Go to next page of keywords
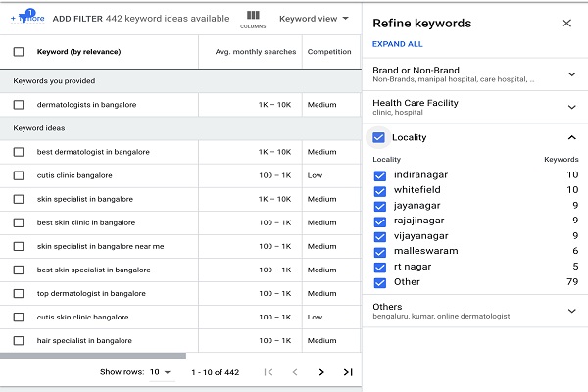 [x=321, y=372]
